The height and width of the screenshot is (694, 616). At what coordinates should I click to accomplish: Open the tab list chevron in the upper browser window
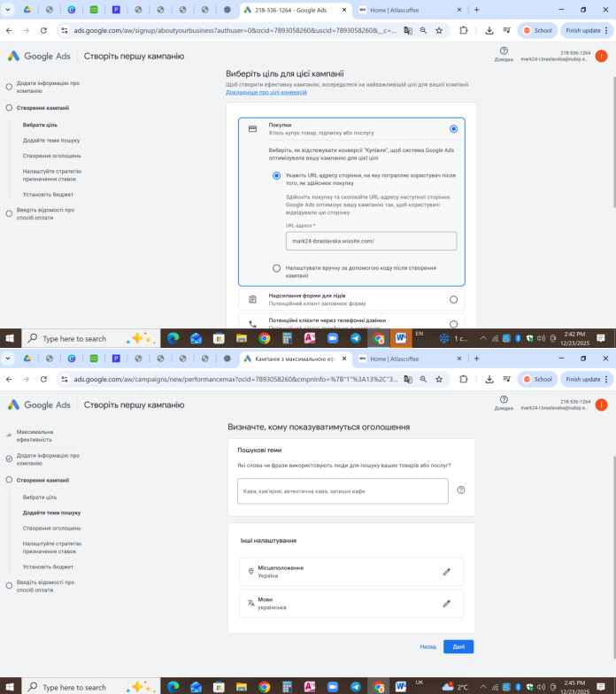(x=7, y=10)
